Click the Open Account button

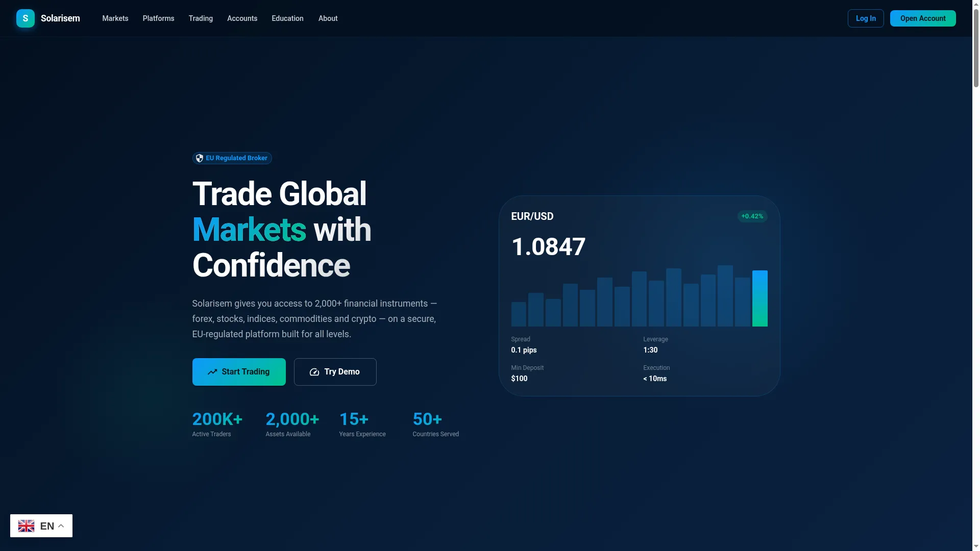(x=923, y=18)
